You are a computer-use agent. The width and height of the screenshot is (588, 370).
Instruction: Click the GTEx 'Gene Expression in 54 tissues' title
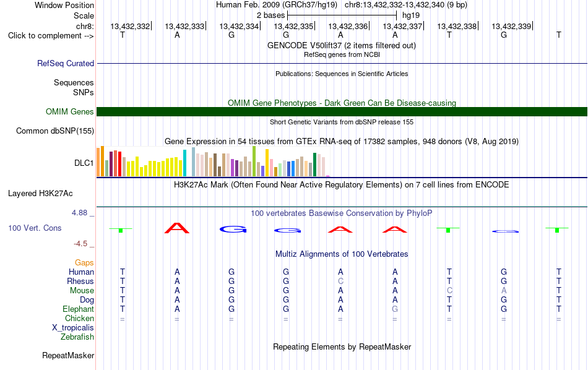pos(342,141)
